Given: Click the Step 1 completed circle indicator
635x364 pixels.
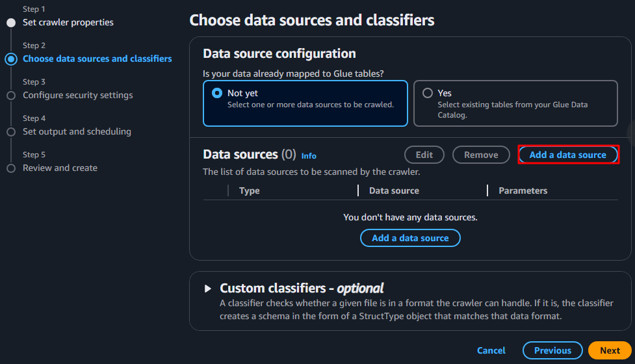Looking at the screenshot, I should tap(11, 23).
